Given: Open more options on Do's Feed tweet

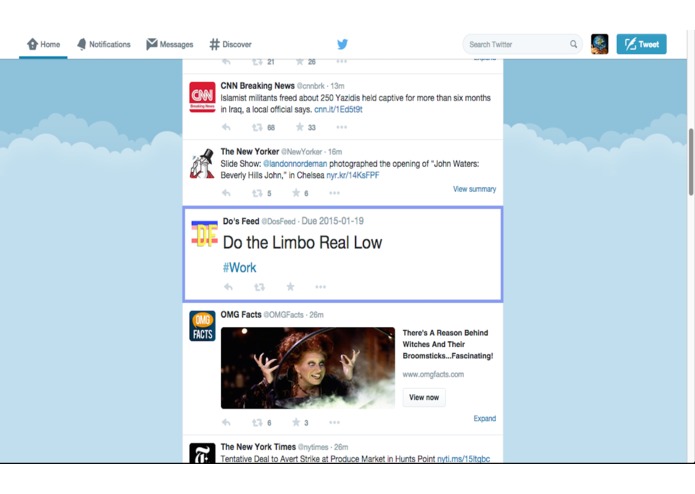Looking at the screenshot, I should tap(320, 287).
